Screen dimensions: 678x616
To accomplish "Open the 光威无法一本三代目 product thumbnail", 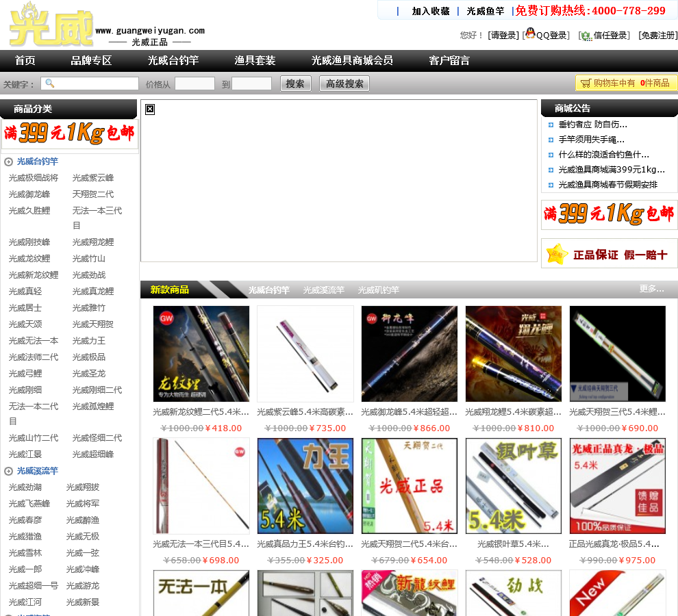I will (x=201, y=486).
